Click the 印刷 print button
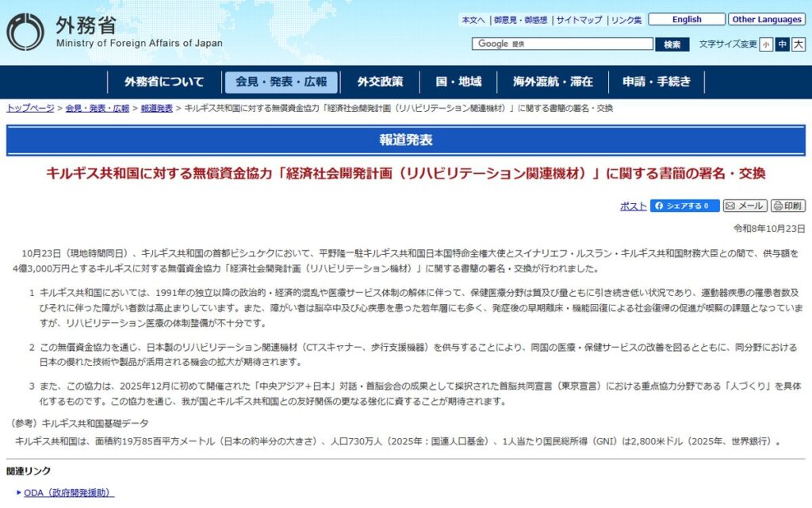The width and height of the screenshot is (812, 508). tap(787, 206)
